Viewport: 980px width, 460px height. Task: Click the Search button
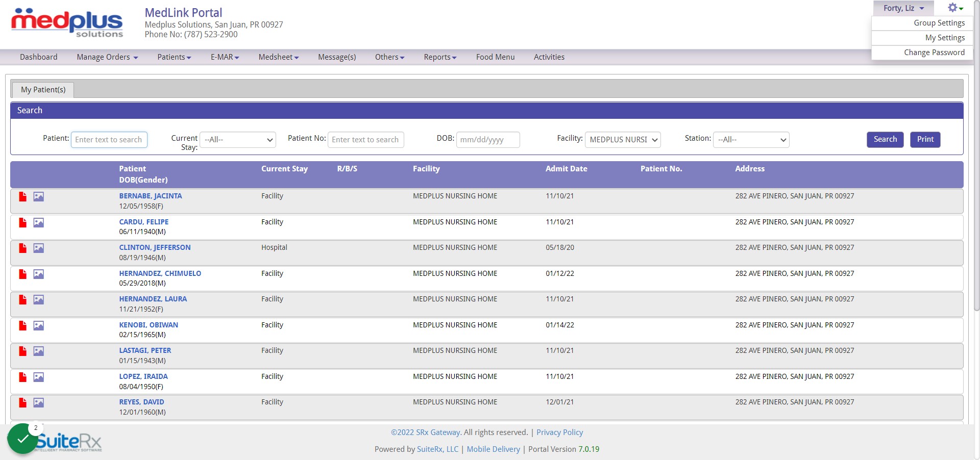click(885, 139)
